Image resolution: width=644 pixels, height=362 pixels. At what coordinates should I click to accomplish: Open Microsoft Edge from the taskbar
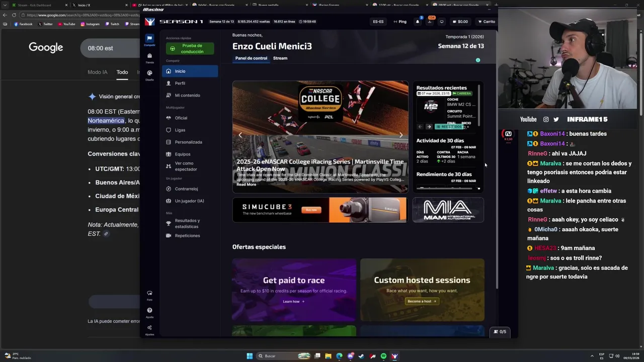coord(339,356)
